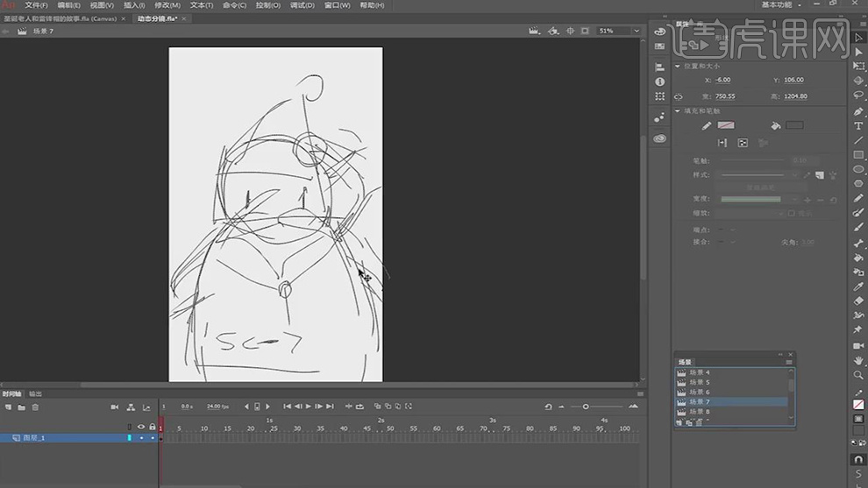Screen dimensions: 868x488
Task: Toggle clip content outside stage icon
Action: (585, 31)
